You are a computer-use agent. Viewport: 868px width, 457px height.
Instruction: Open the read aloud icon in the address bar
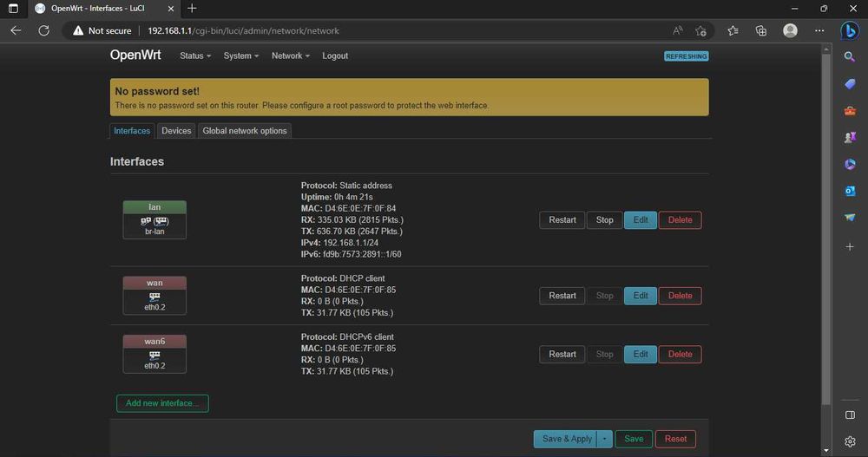677,30
